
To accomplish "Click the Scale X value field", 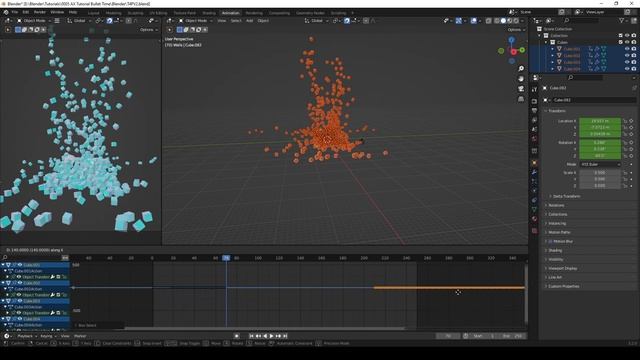I will 600,173.
